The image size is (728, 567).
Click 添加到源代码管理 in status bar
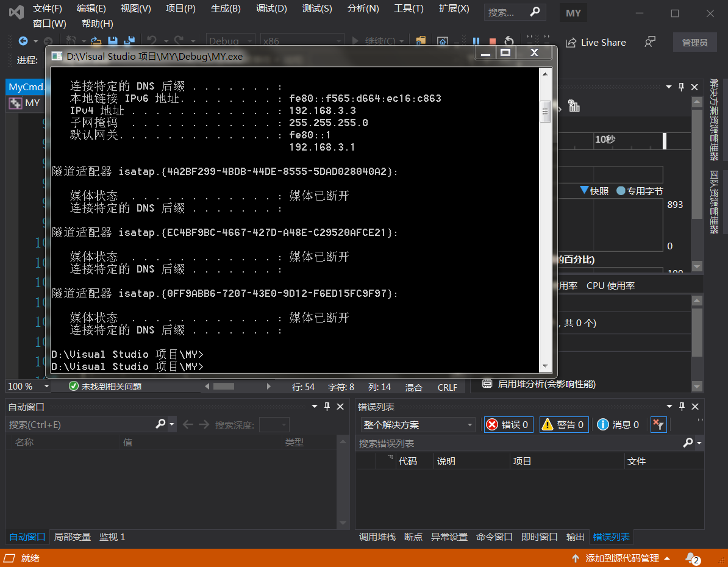click(x=621, y=558)
